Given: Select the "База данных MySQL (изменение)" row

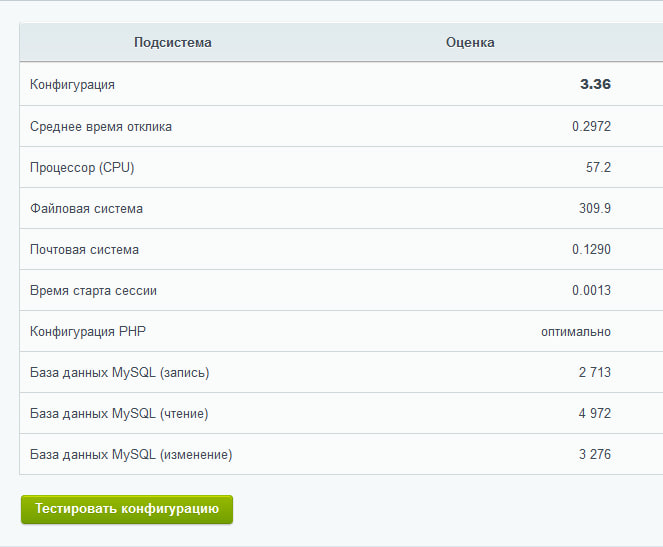Looking at the screenshot, I should tap(131, 455).
